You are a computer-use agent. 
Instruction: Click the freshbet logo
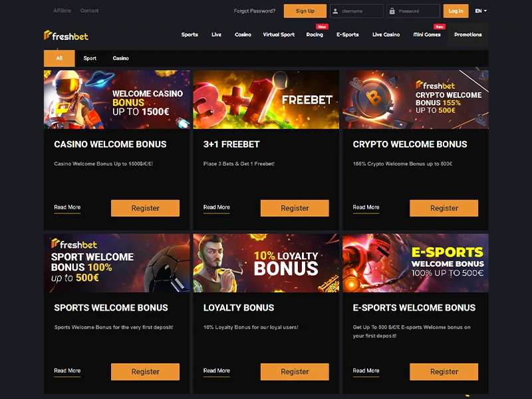(x=66, y=35)
